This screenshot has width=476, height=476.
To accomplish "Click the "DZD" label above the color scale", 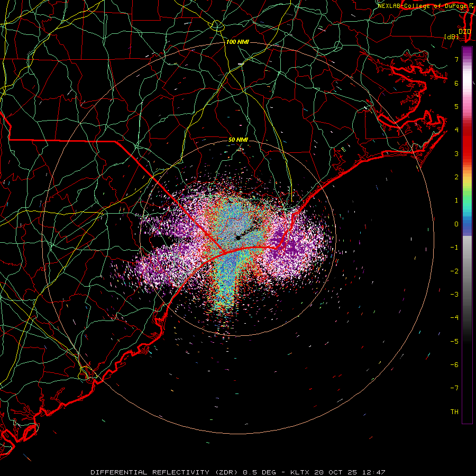I will [x=465, y=31].
